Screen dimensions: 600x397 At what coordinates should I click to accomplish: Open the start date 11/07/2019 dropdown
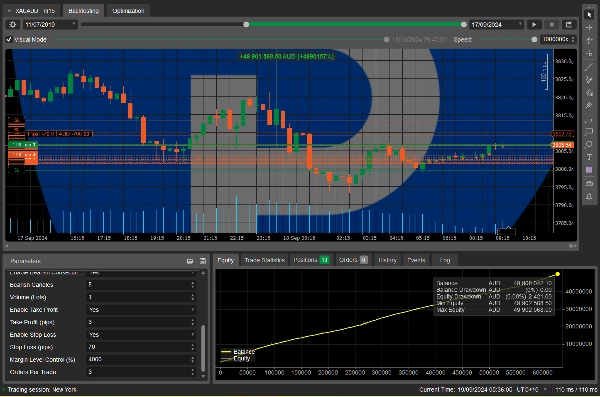coord(50,25)
